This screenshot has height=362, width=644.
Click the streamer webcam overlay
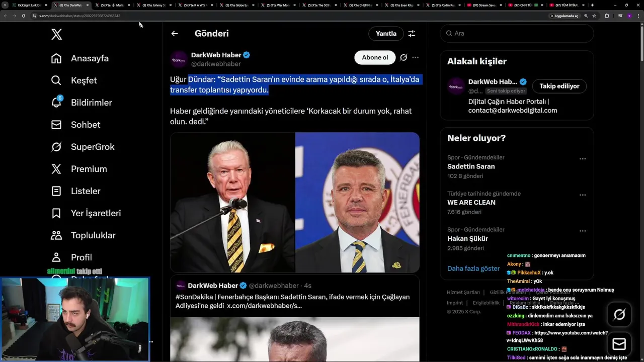[75, 319]
